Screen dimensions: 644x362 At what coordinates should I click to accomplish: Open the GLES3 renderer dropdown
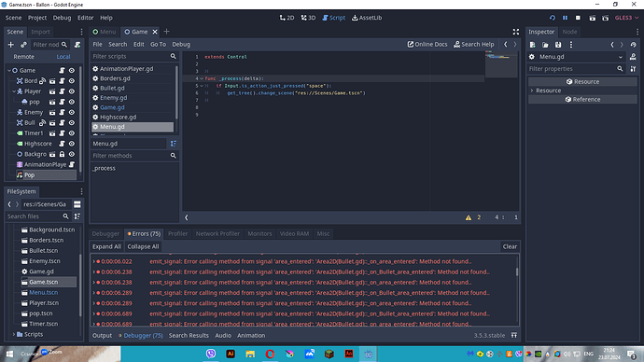point(626,18)
